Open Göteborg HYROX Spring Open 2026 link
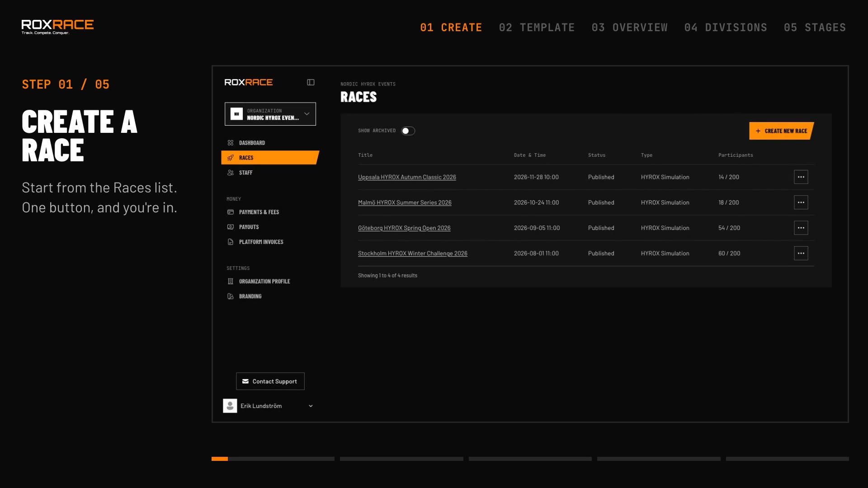Screen dimensions: 868x488 coord(404,228)
